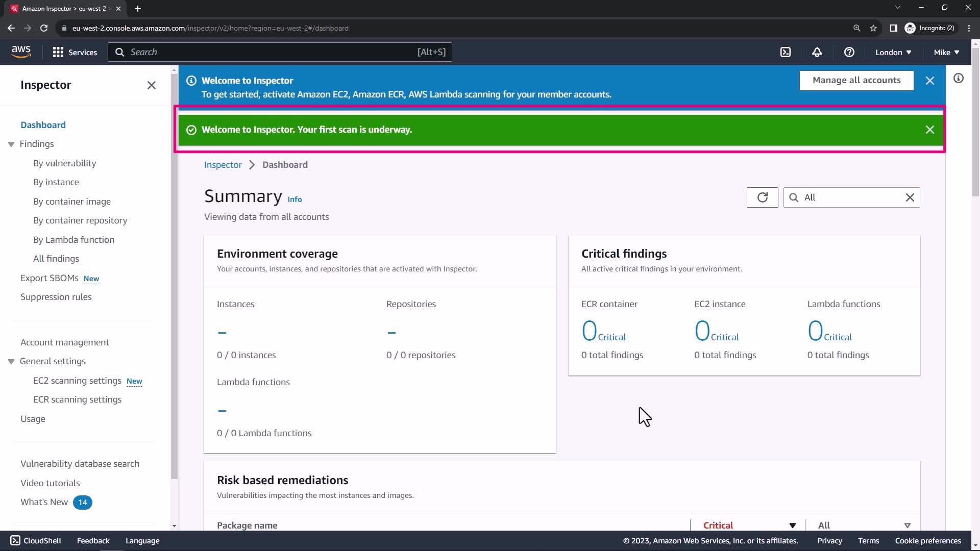Image resolution: width=980 pixels, height=551 pixels.
Task: Open the notifications bell icon
Action: tap(817, 52)
